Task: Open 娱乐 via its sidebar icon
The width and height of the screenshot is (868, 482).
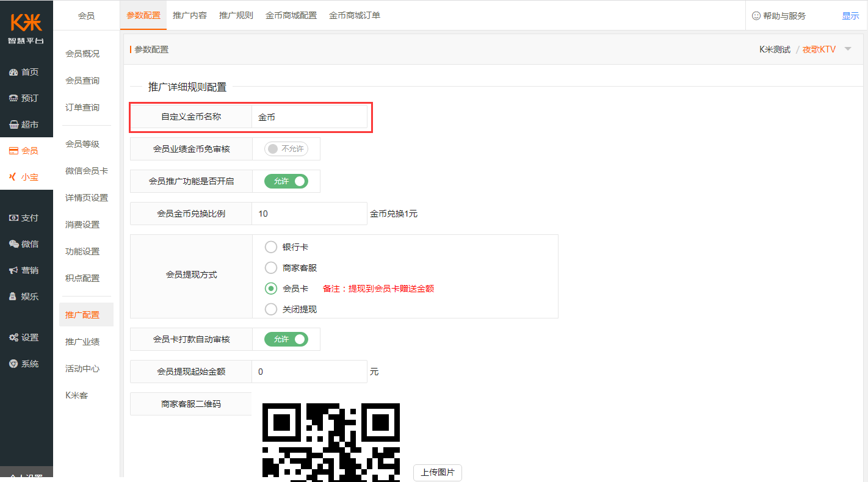Action: (x=13, y=297)
